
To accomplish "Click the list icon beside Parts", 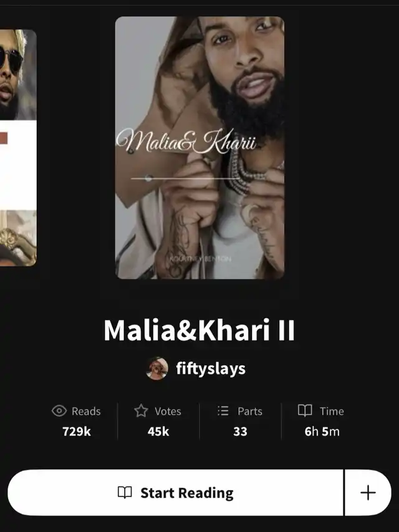I will pos(223,411).
